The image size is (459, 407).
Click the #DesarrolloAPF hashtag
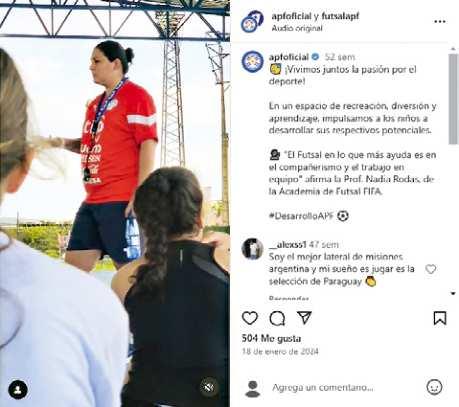[301, 216]
